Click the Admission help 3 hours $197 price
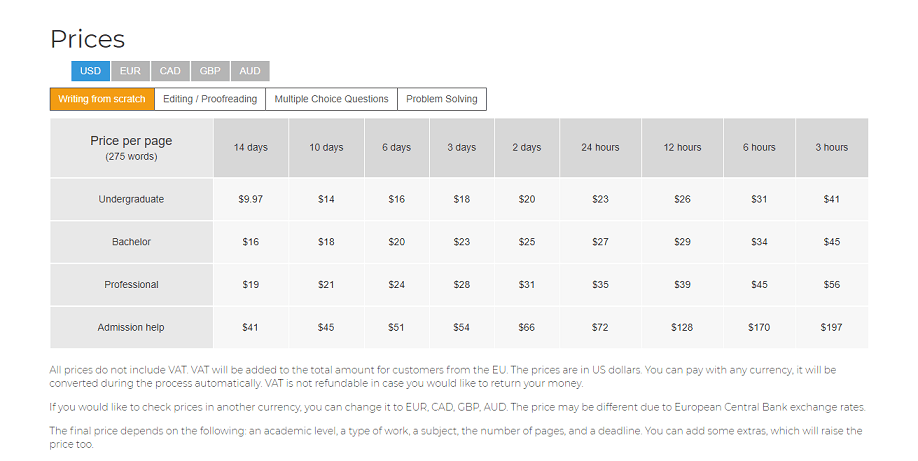 (x=831, y=327)
